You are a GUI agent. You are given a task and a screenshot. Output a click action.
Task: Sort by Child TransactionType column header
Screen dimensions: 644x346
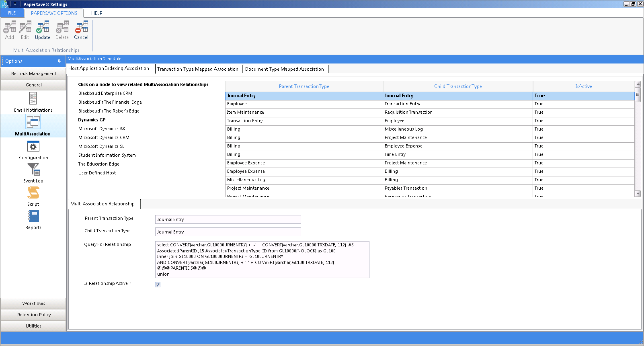[x=458, y=86]
